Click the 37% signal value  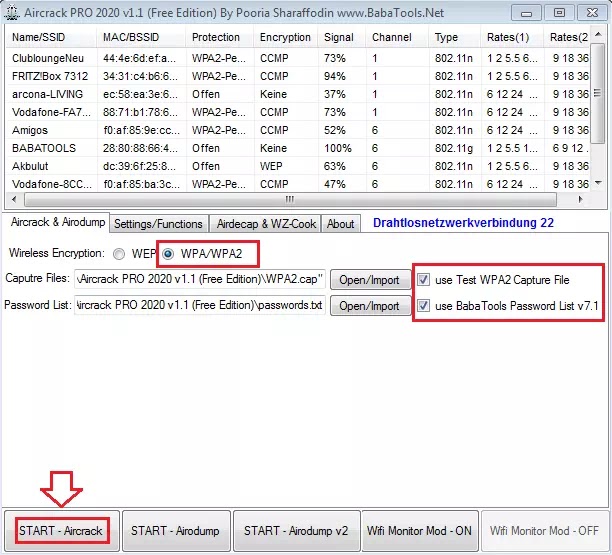click(x=334, y=94)
